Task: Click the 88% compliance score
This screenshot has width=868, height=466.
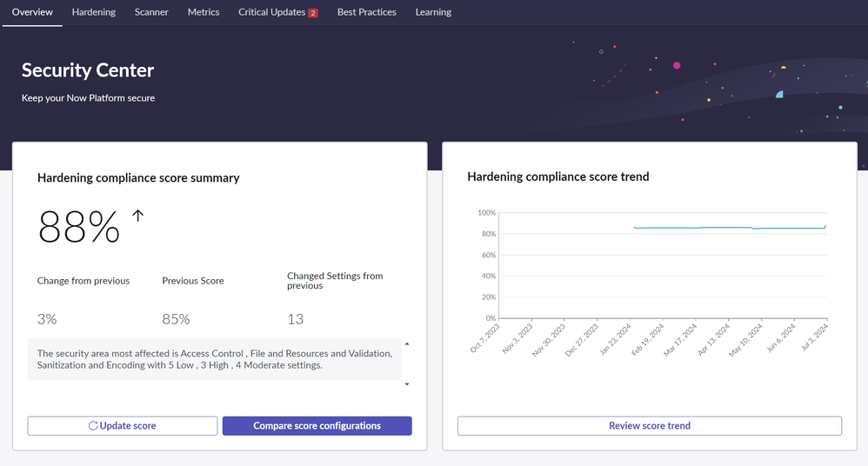Action: pyautogui.click(x=78, y=227)
